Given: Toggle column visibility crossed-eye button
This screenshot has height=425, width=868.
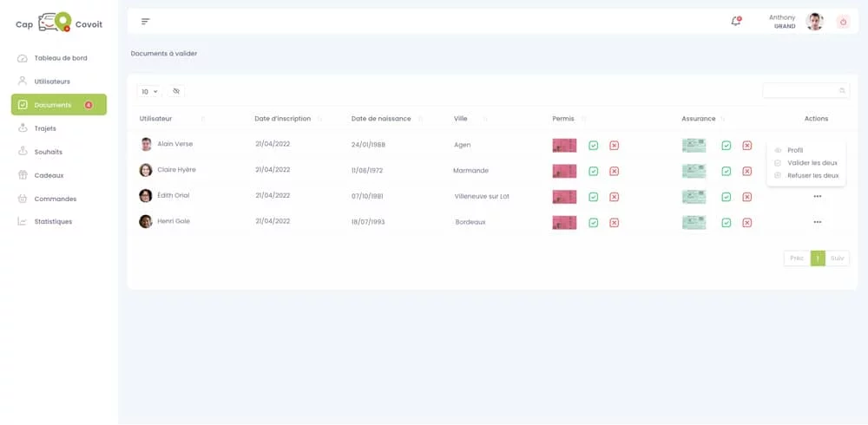Looking at the screenshot, I should [x=176, y=91].
